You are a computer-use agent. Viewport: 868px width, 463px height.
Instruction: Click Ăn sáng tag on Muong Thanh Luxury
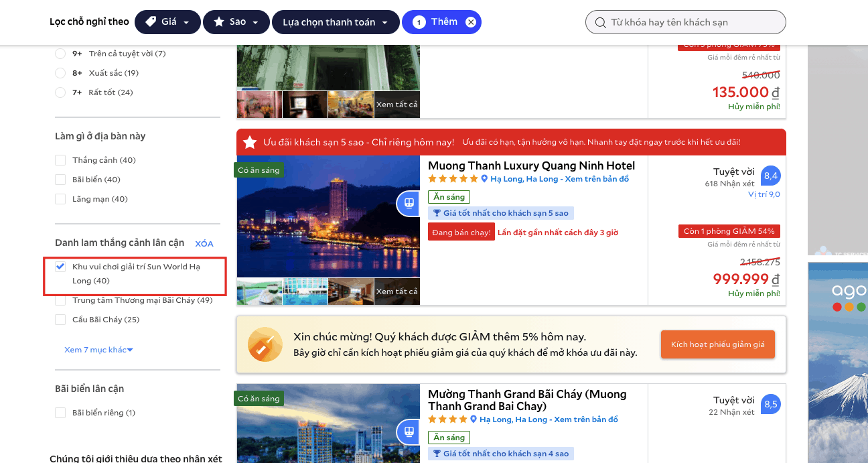coord(449,197)
